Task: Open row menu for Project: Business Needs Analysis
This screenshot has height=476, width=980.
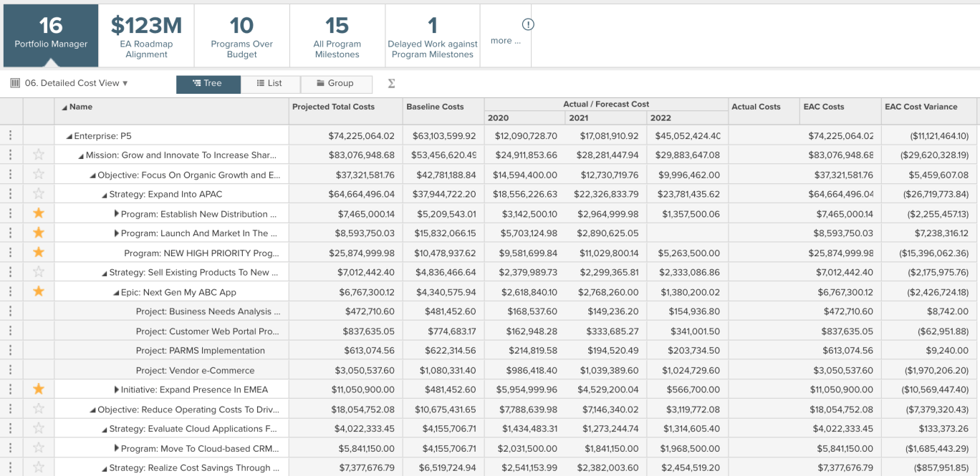Action: coord(11,311)
